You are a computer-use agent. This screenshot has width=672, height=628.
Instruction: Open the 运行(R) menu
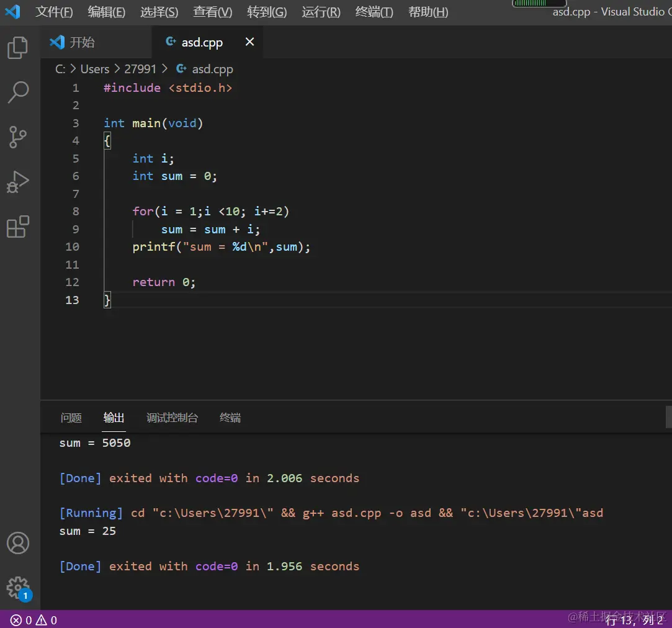(321, 12)
